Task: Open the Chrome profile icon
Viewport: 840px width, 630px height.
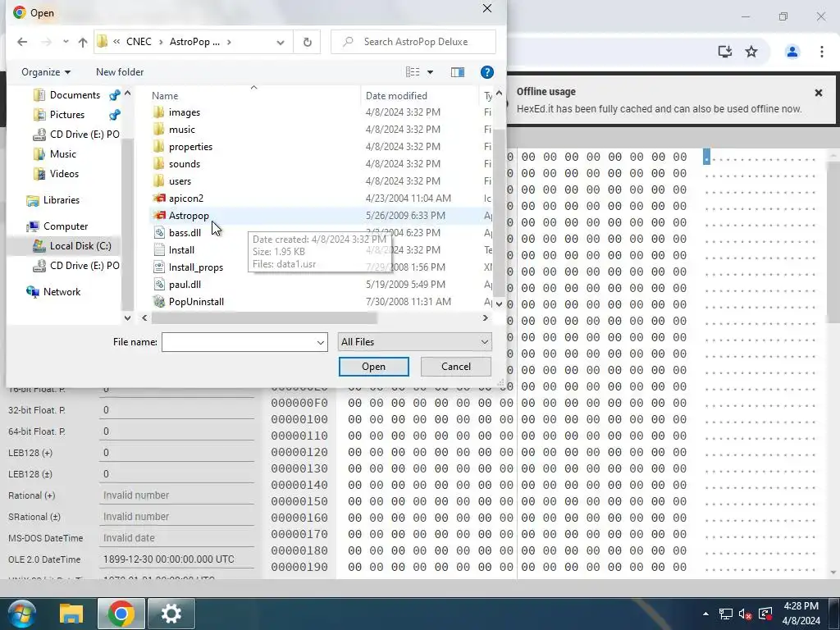Action: tap(792, 52)
